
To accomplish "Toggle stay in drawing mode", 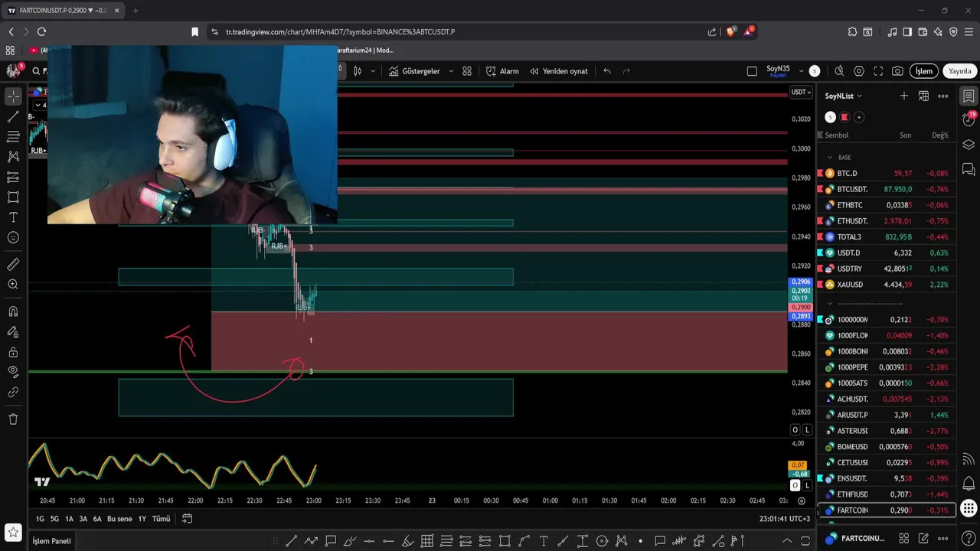I will pyautogui.click(x=13, y=332).
